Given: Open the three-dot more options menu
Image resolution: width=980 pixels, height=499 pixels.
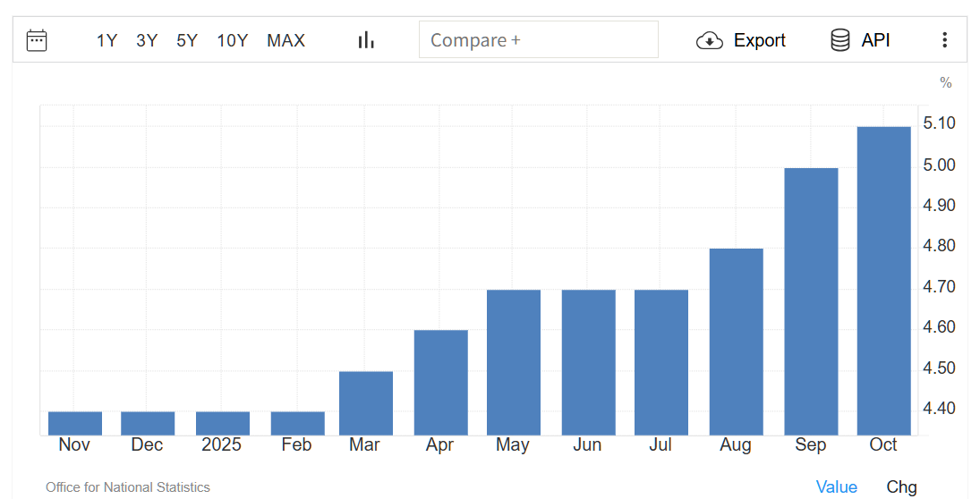Looking at the screenshot, I should (944, 40).
